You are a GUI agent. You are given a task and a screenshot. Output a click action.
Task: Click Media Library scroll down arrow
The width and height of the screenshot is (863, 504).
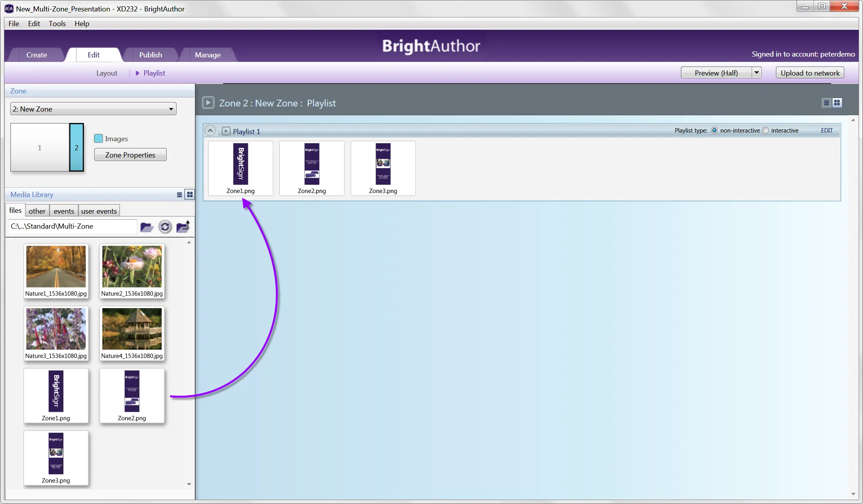point(189,484)
